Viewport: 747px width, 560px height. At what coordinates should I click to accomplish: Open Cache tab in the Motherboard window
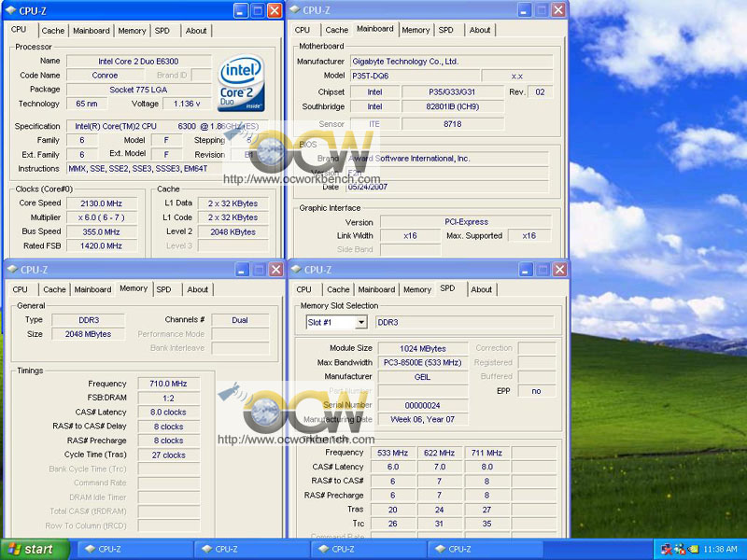337,30
